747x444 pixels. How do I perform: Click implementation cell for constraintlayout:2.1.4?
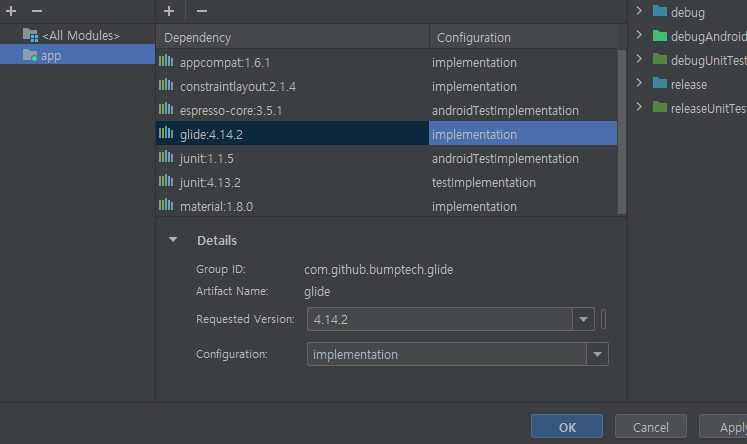pyautogui.click(x=523, y=86)
